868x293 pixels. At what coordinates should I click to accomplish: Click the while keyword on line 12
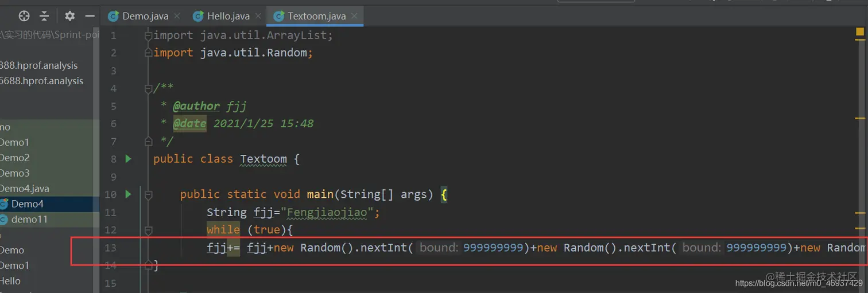point(223,230)
